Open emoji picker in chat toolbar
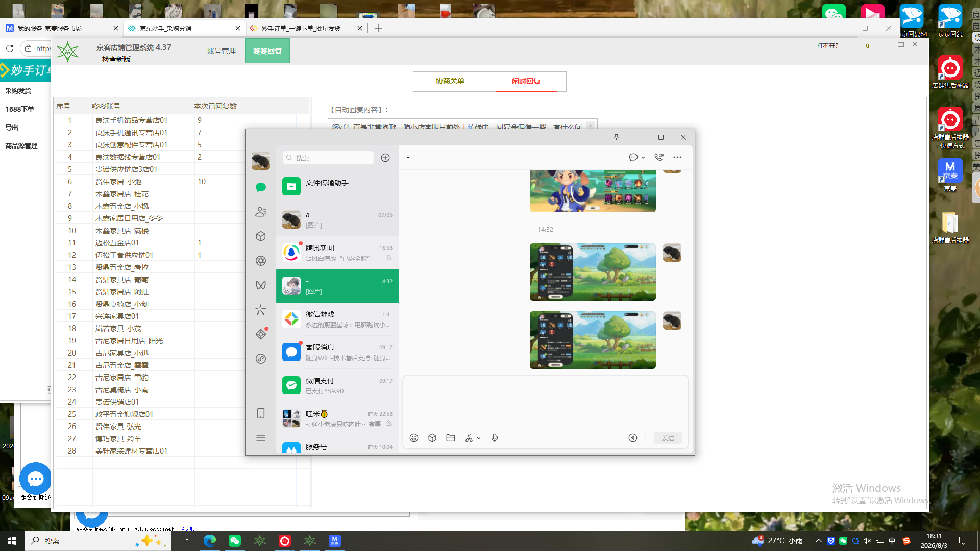980x551 pixels. pos(414,438)
